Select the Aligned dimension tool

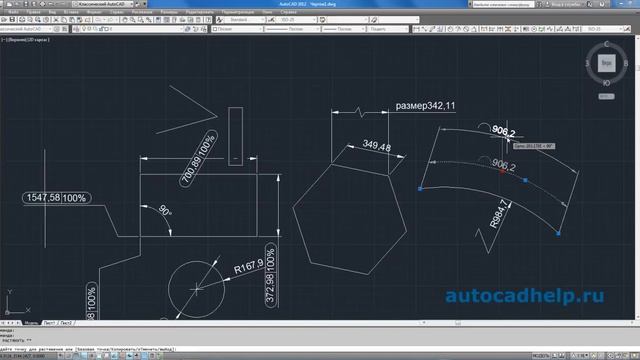pyautogui.click(x=424, y=29)
